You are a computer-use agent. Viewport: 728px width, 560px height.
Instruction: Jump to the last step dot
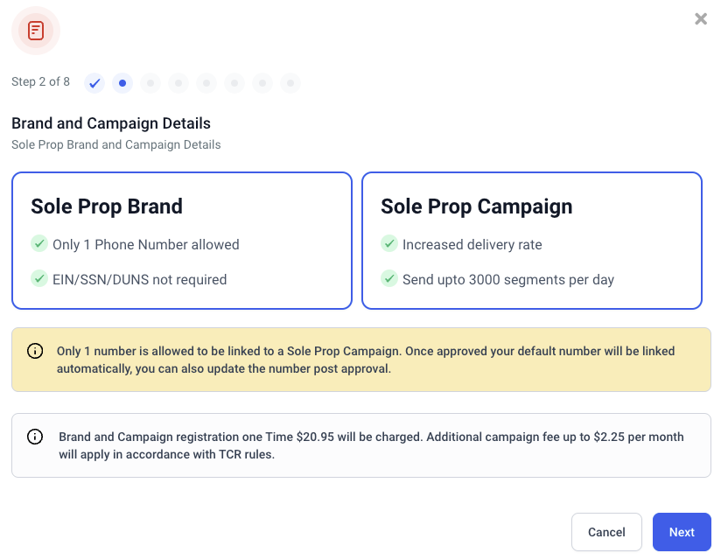(290, 83)
